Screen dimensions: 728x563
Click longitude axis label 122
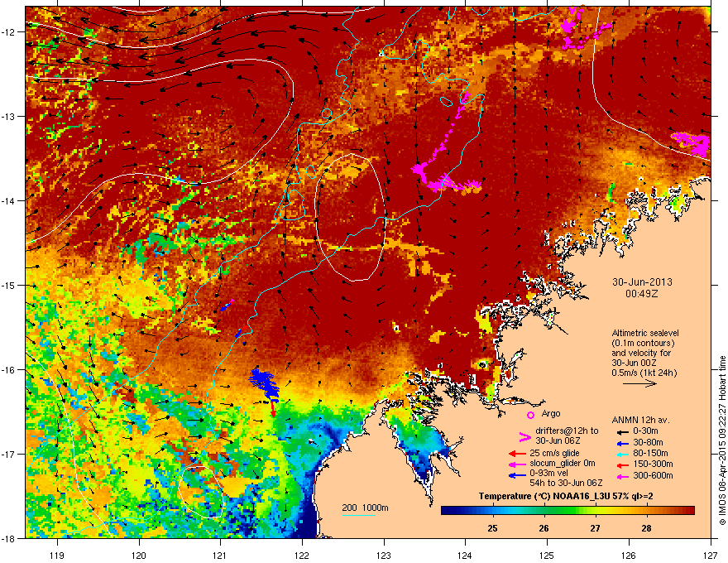(302, 555)
